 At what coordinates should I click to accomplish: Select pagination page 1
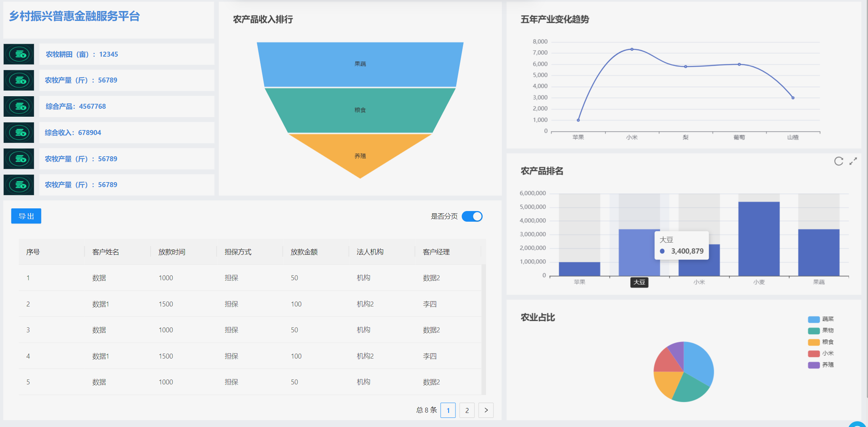click(448, 410)
